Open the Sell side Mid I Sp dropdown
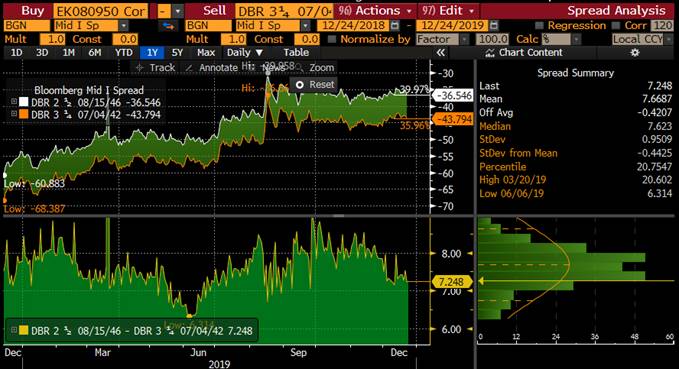The image size is (679, 369). [306, 26]
